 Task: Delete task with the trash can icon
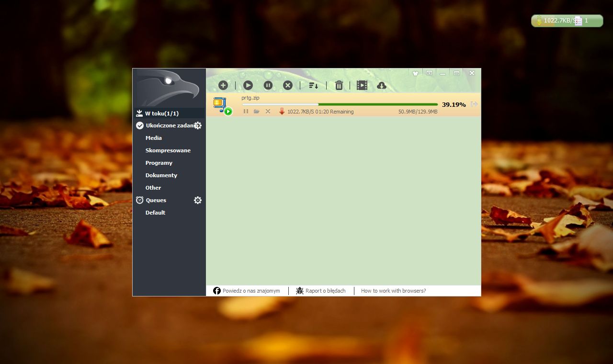[339, 85]
